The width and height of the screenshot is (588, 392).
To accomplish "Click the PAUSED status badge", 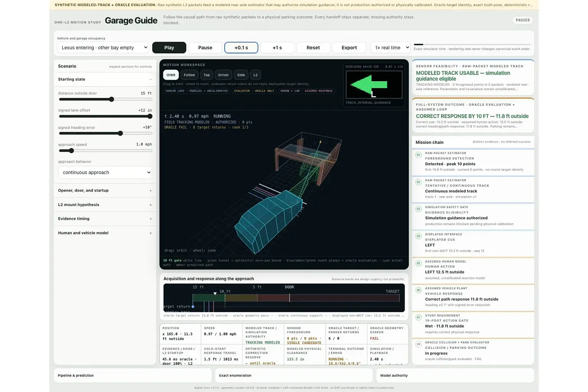I will [x=523, y=20].
